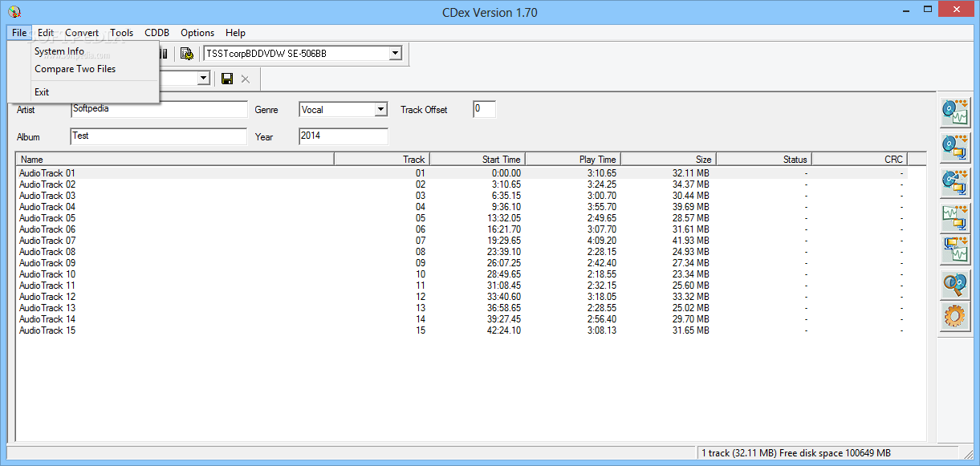Convert compressed audio back to WAV icon
980x466 pixels.
tap(954, 249)
